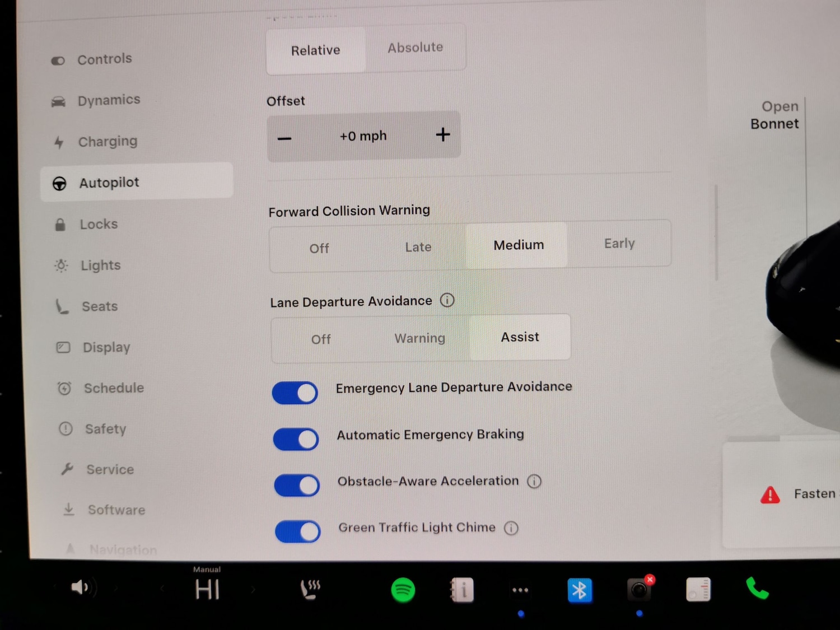Switch Lane Departure Avoidance to Warning

coord(419,338)
